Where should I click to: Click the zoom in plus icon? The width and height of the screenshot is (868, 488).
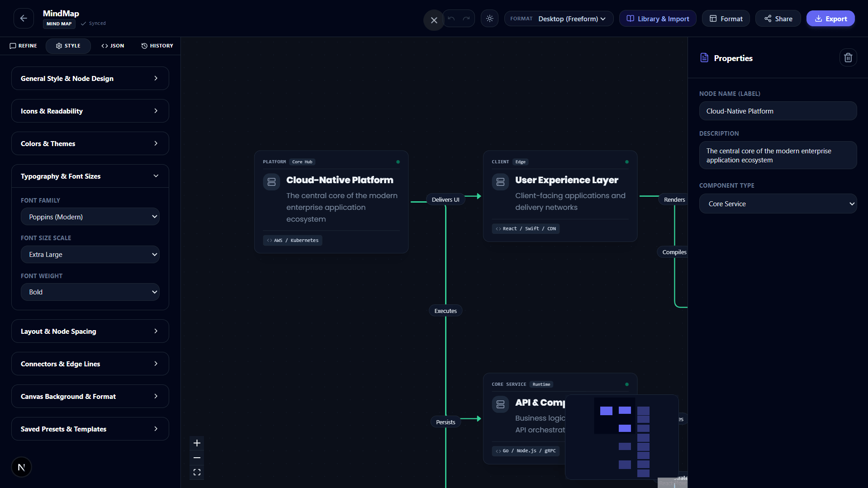[197, 443]
